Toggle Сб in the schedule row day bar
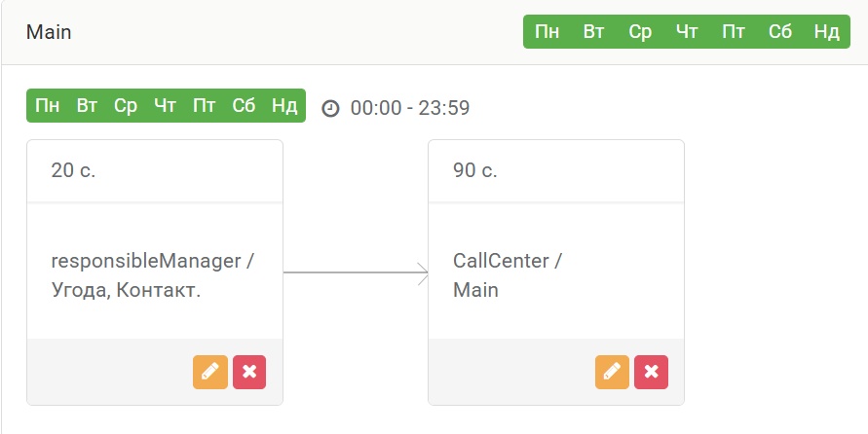This screenshot has width=868, height=434. 244,105
